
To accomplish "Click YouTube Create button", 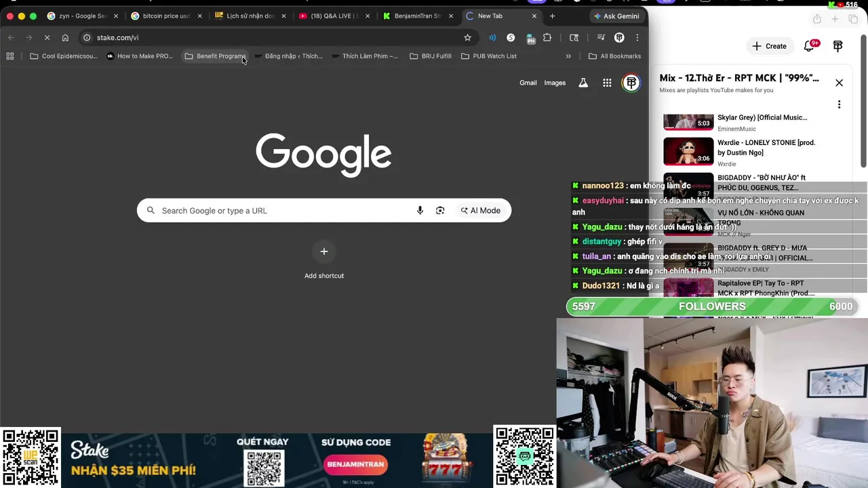I will pyautogui.click(x=769, y=46).
